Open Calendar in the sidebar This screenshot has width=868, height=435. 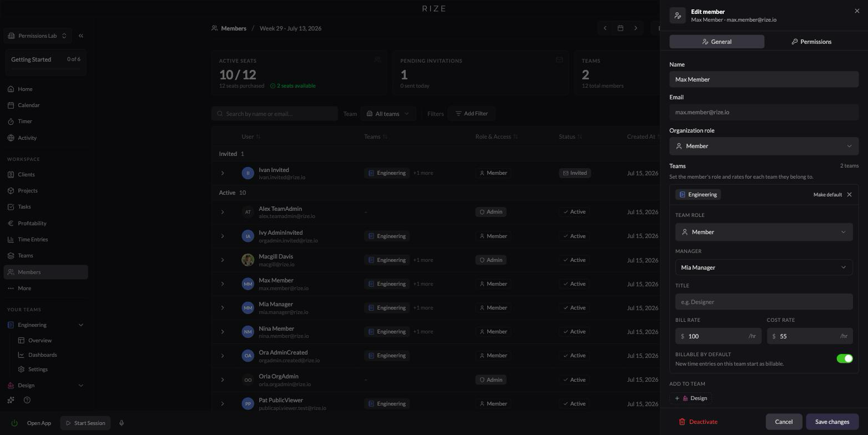(x=46, y=105)
